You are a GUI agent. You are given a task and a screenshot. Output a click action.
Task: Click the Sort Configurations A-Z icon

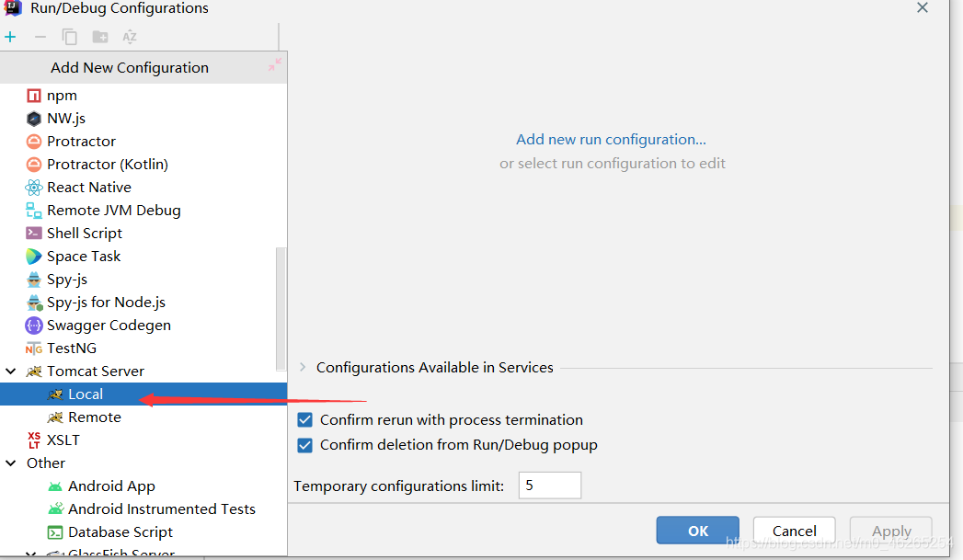(130, 37)
